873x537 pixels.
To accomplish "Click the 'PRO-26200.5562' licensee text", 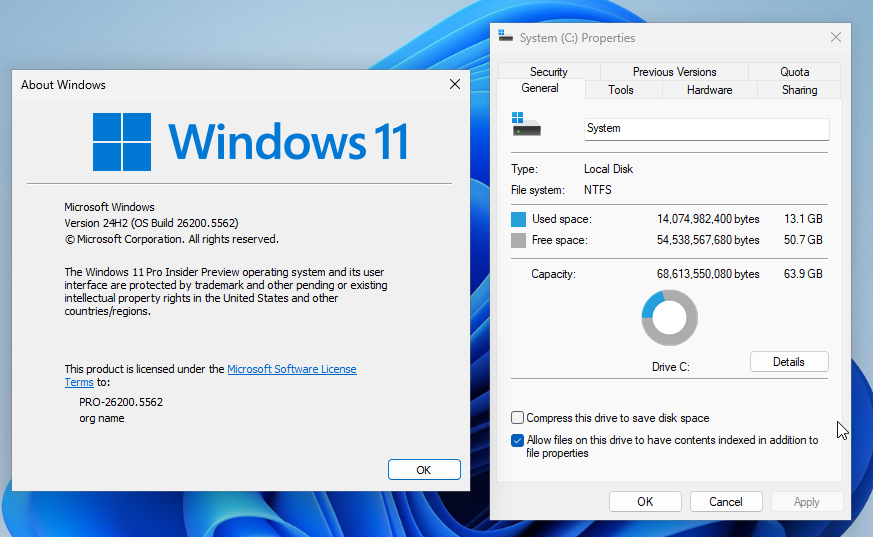I will pos(121,402).
